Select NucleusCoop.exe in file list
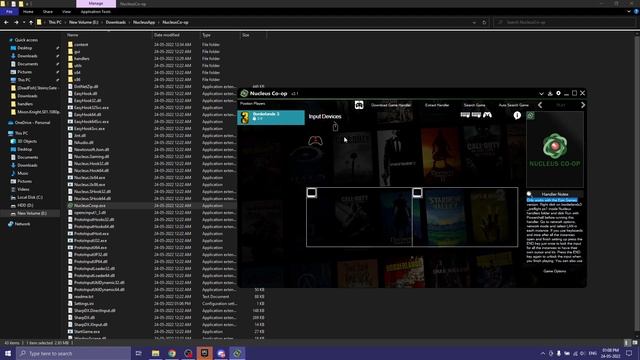 [90, 206]
